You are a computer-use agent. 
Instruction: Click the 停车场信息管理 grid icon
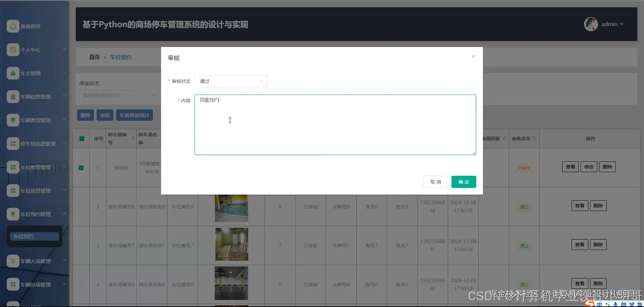[13, 144]
